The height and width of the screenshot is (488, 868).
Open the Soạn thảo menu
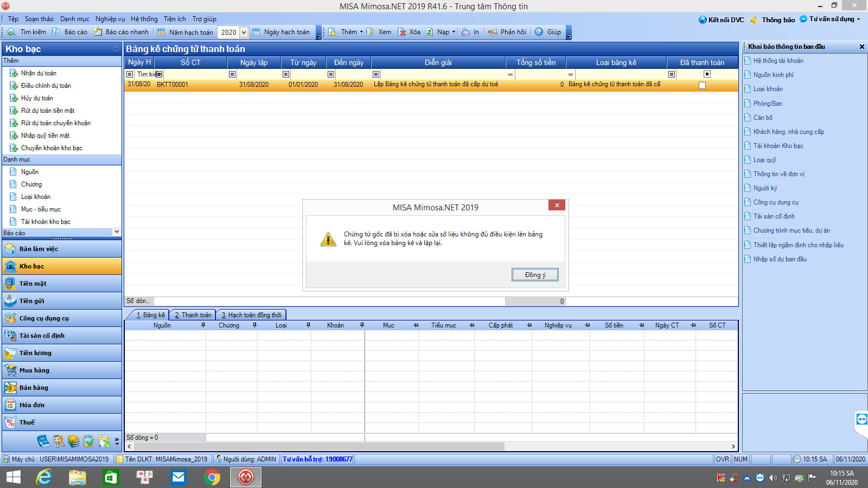pos(39,19)
